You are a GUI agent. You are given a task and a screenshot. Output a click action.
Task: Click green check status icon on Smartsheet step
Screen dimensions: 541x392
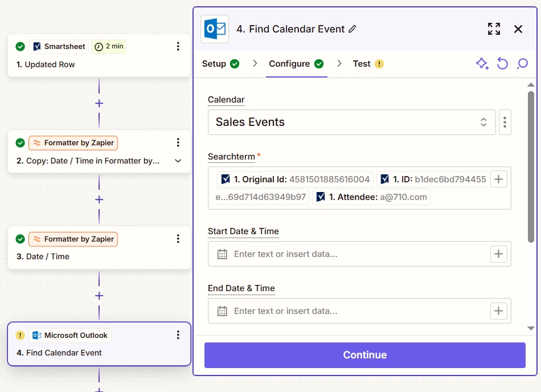(20, 47)
